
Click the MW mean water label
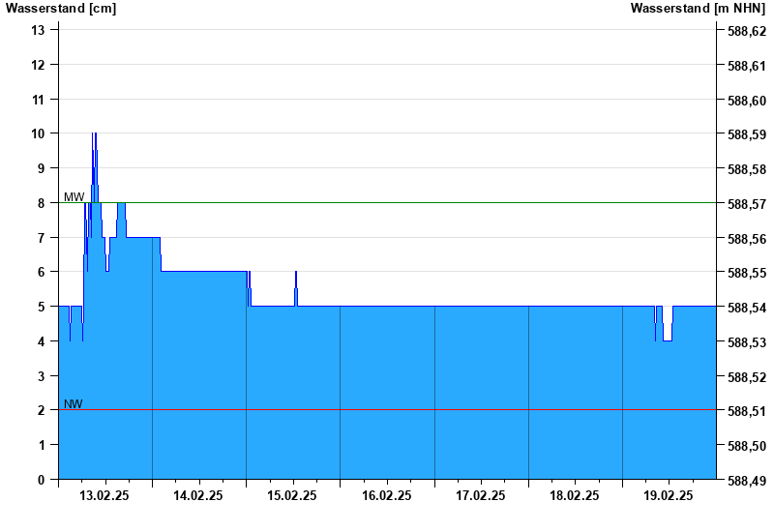74,197
